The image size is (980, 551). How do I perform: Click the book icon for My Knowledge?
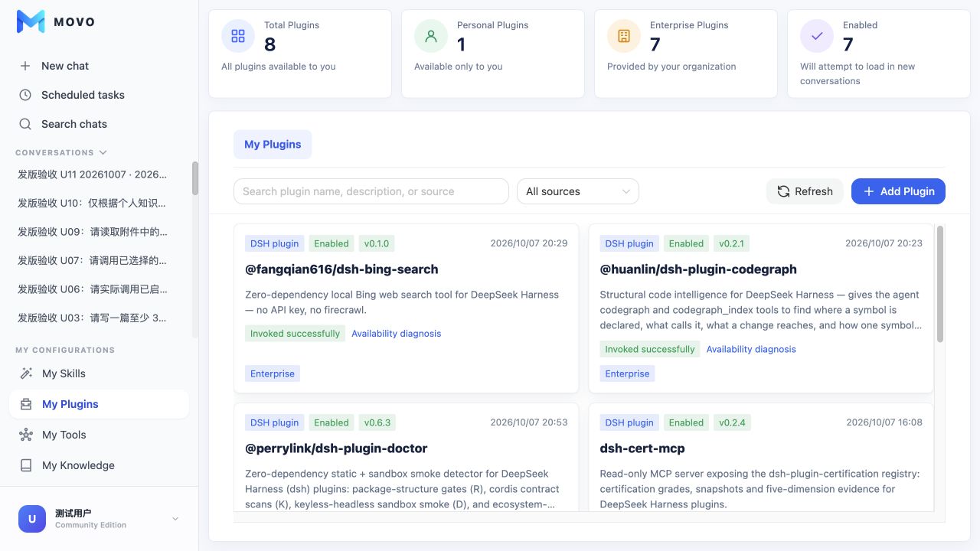pos(26,465)
